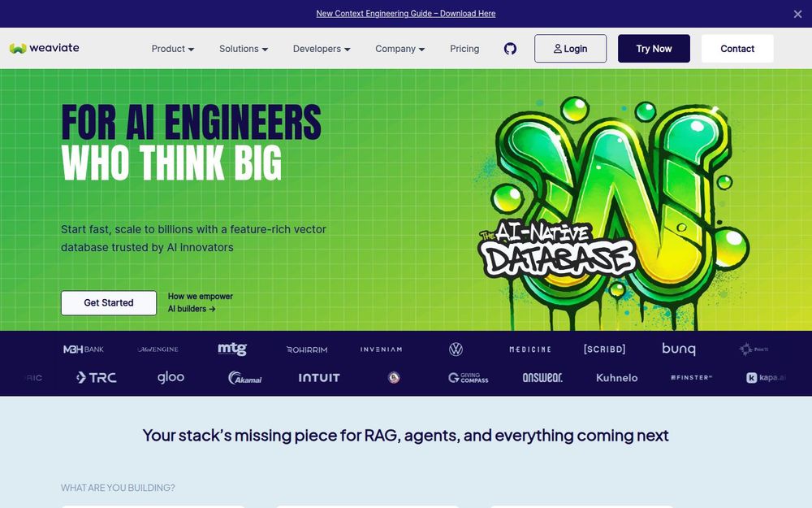Click the Inveniam logo
This screenshot has height=508, width=812.
(x=381, y=350)
